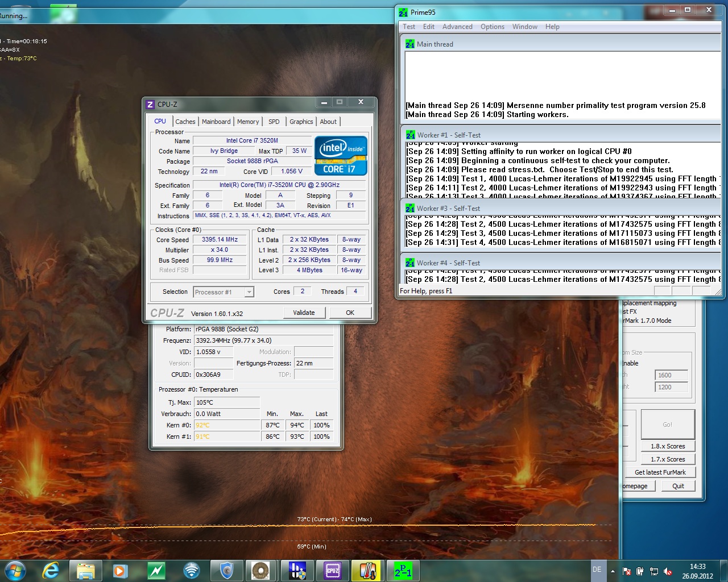Switch to Prime95 via its green taskbar icon
This screenshot has width=728, height=582.
pos(403,570)
